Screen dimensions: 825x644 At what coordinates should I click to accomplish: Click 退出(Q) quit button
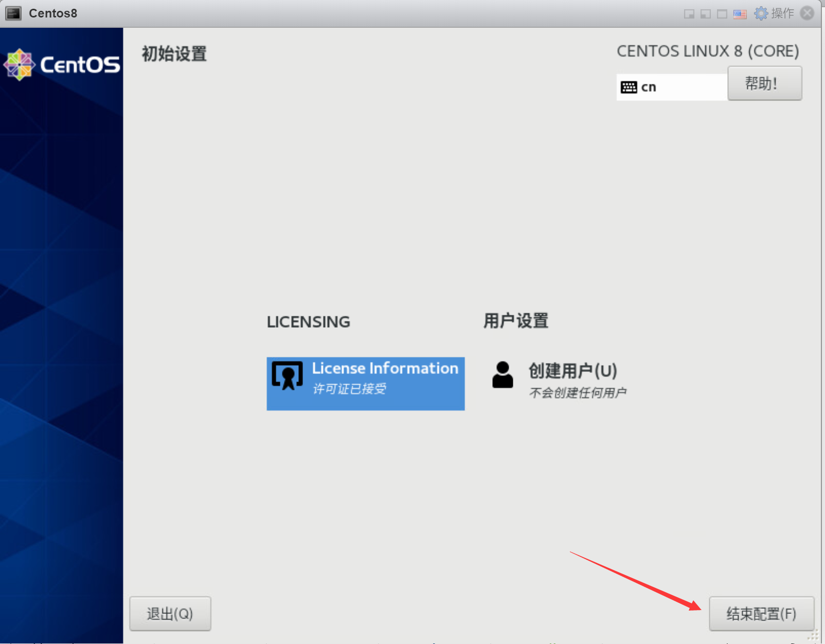click(x=170, y=614)
